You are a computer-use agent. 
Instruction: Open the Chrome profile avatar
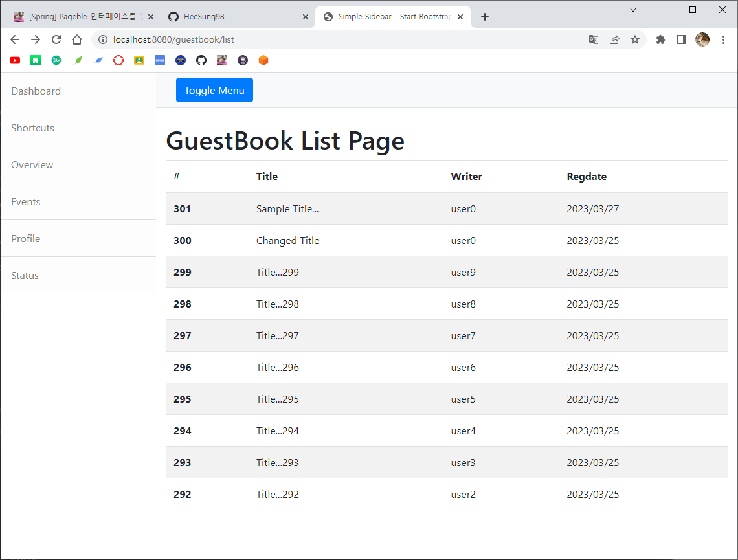(x=702, y=39)
